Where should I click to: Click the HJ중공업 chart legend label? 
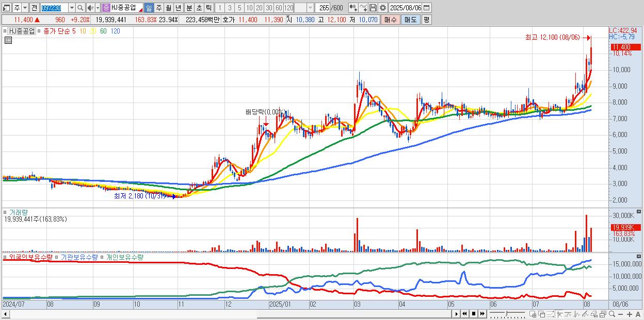(22, 31)
